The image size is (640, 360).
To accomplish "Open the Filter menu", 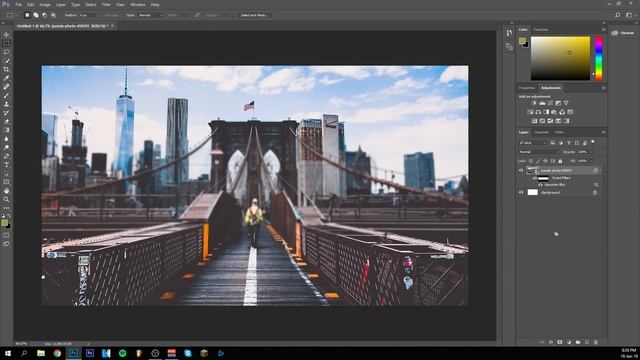I will click(106, 4).
